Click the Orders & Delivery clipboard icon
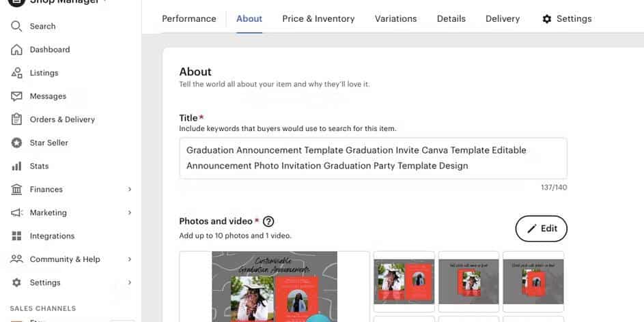Viewport: 644px width, 322px height. tap(16, 119)
